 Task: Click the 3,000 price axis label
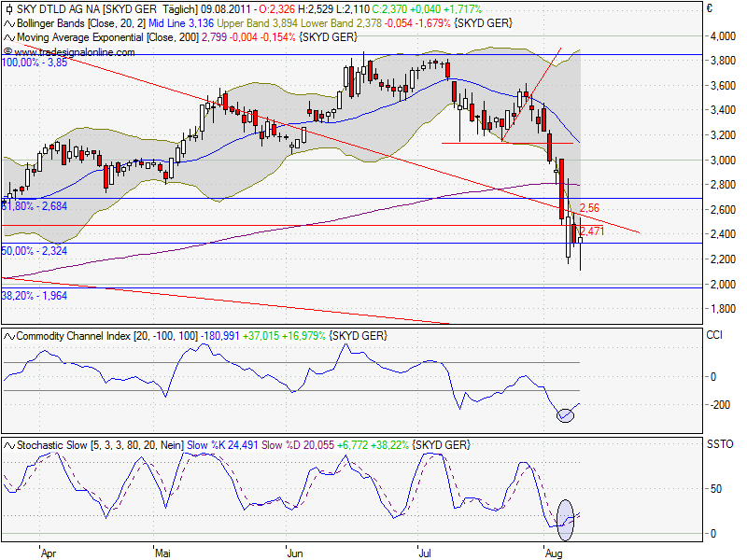[723, 160]
